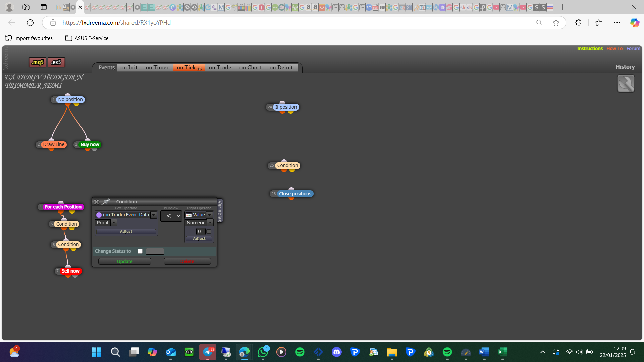644x362 pixels.
Task: Click the right operand value field showing 0
Action: click(201, 231)
